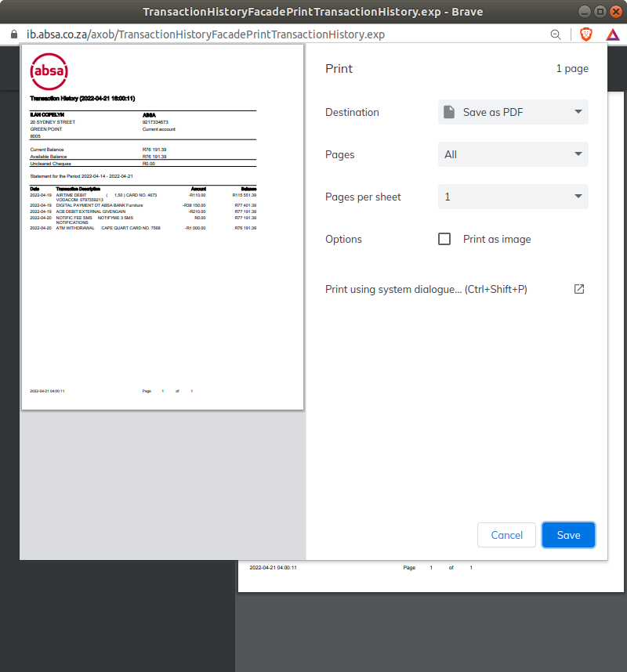
Task: Minimize the Brave window
Action: pyautogui.click(x=585, y=12)
